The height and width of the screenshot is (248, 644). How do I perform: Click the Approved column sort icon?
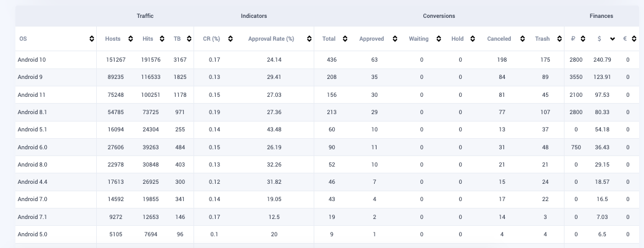(x=394, y=39)
